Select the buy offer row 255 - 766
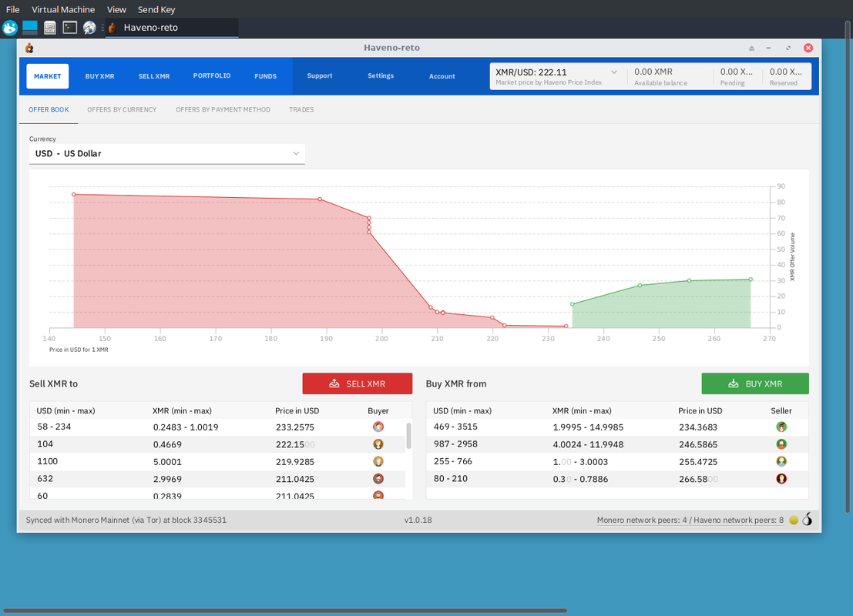This screenshot has width=853, height=616. [x=617, y=461]
